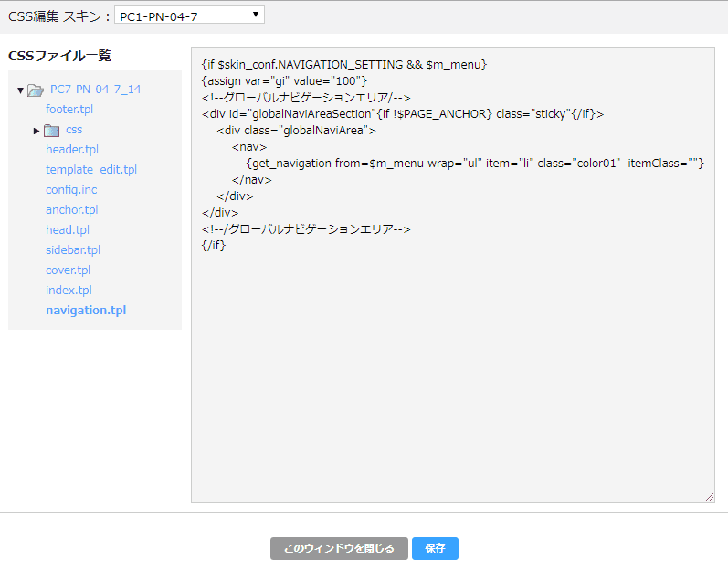Image resolution: width=728 pixels, height=582 pixels.
Task: Select the PC7-PN-04-7_14 folder name
Action: pyautogui.click(x=95, y=90)
